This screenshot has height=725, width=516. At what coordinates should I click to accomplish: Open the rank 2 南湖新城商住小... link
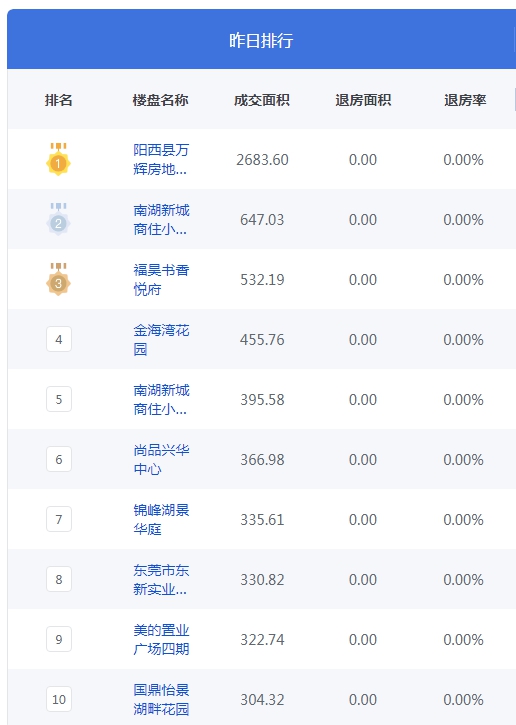[161, 220]
